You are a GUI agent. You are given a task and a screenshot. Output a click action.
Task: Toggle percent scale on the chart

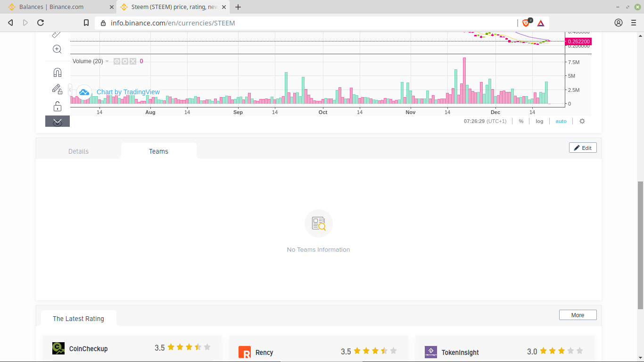click(521, 121)
